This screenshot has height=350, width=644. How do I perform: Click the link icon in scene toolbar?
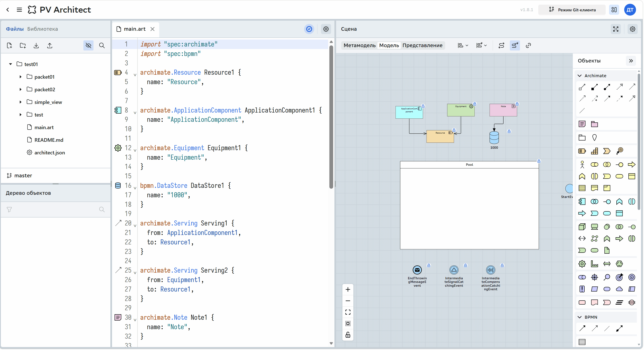pyautogui.click(x=528, y=45)
